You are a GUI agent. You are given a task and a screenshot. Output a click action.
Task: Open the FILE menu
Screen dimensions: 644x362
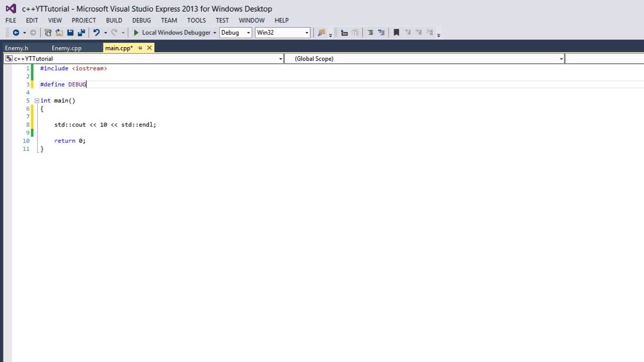(11, 21)
